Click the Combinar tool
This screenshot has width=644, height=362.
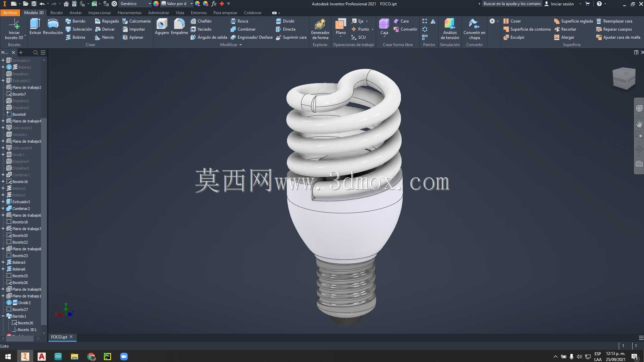243,29
